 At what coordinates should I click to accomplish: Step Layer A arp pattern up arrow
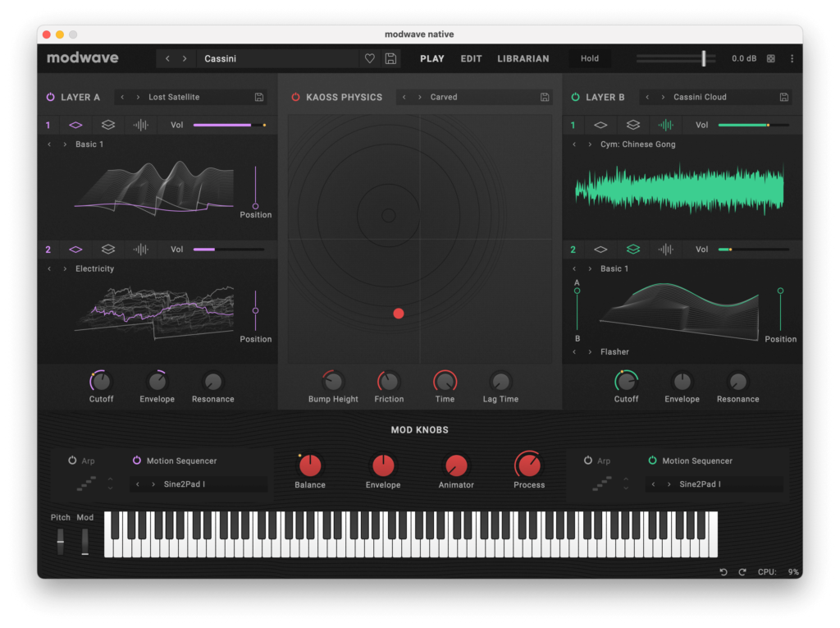(111, 479)
